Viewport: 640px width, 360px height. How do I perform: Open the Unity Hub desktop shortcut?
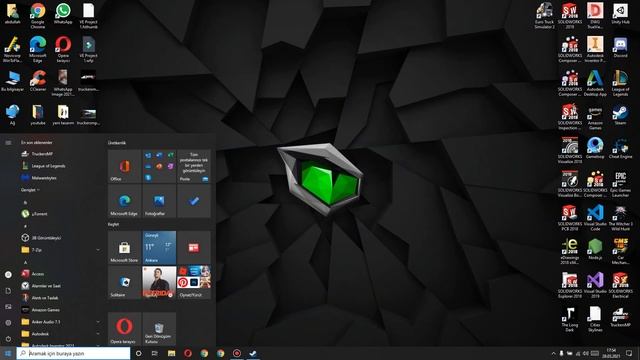point(620,14)
